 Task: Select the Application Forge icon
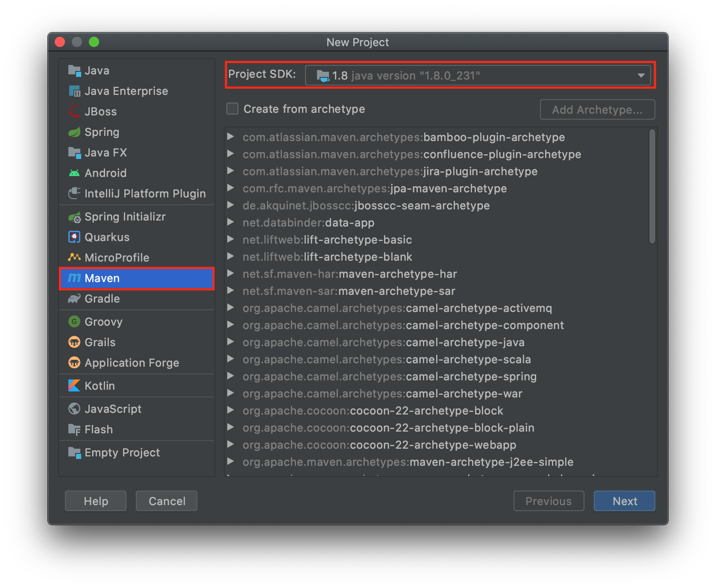(74, 363)
